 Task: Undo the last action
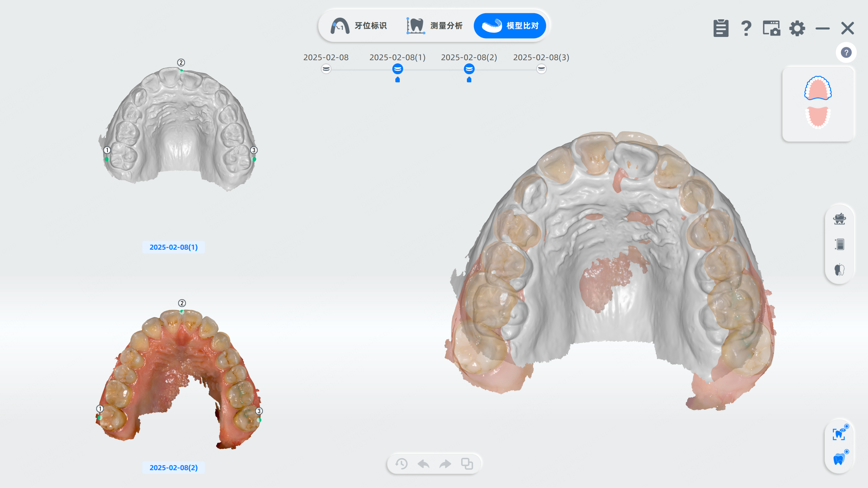click(x=423, y=464)
